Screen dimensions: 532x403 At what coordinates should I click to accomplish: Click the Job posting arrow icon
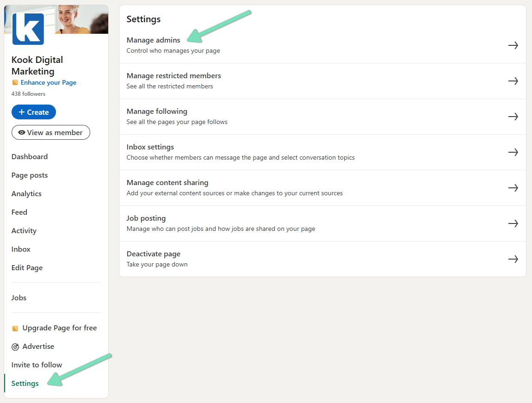[513, 223]
